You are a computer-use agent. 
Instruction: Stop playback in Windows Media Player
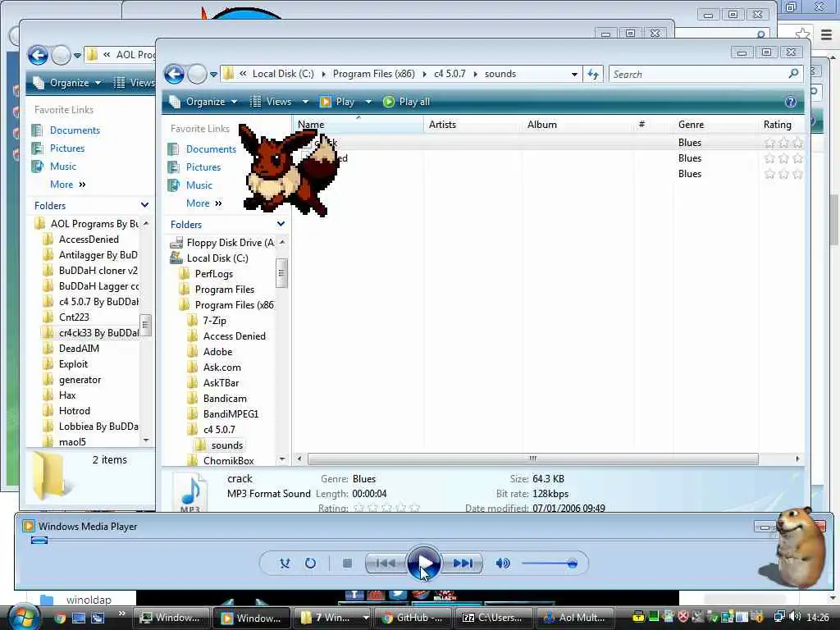tap(347, 563)
